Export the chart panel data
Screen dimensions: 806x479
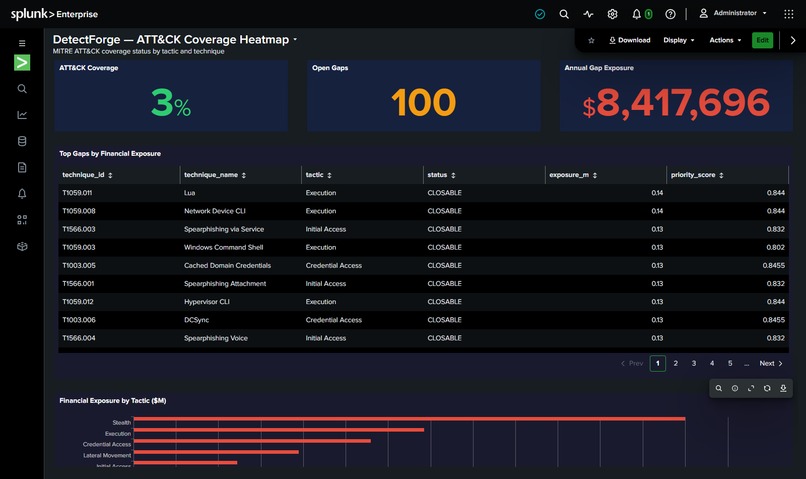point(783,389)
